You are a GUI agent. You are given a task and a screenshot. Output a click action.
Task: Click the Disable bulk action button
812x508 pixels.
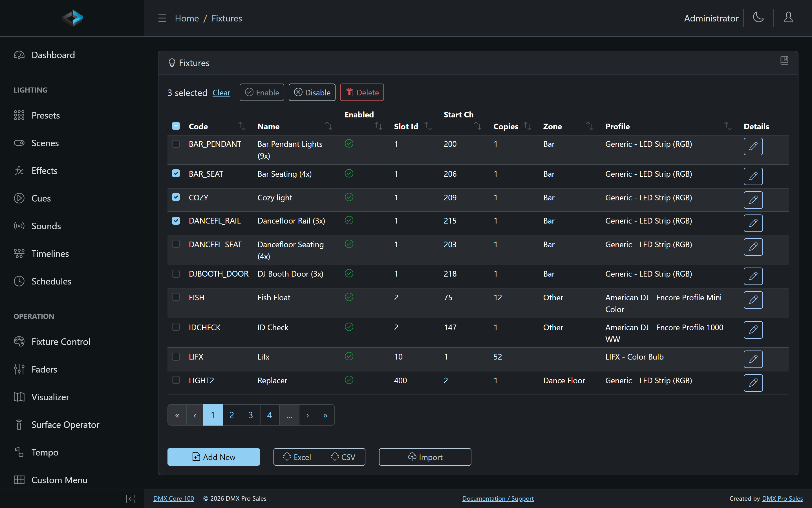[x=312, y=92]
